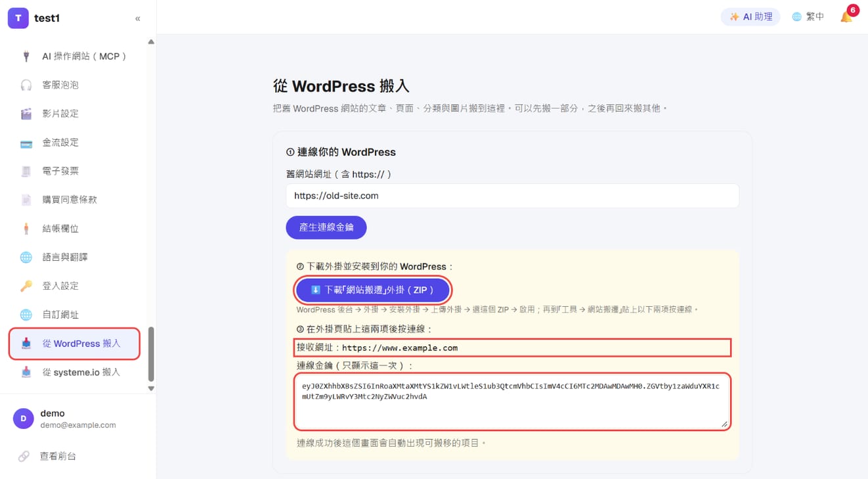Screen dimensions: 868x479
Task: Click the receipt icon beside 電子發票
Action: pos(26,171)
